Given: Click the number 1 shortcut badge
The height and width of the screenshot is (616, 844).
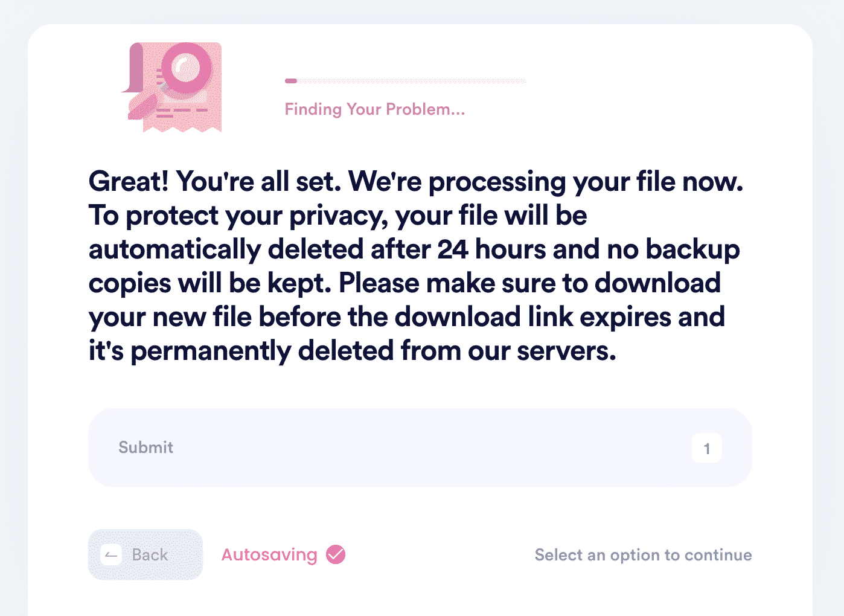Looking at the screenshot, I should tap(707, 448).
